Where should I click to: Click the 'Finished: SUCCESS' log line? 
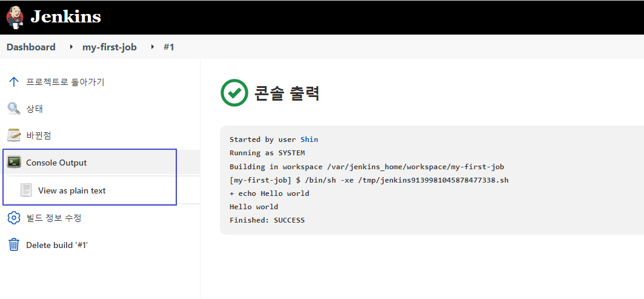point(267,220)
